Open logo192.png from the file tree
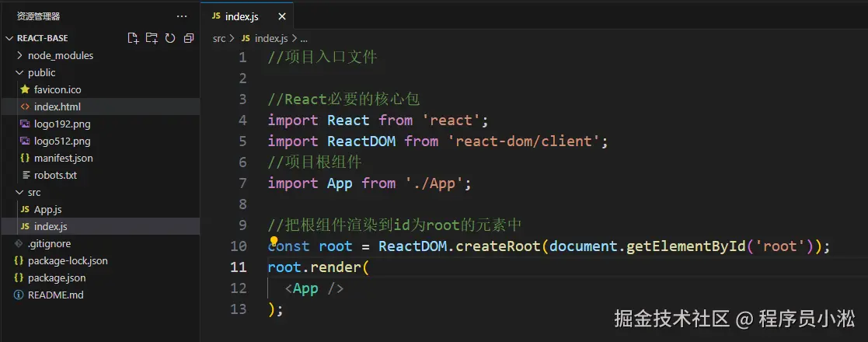Viewport: 868px width, 342px height. click(x=61, y=124)
